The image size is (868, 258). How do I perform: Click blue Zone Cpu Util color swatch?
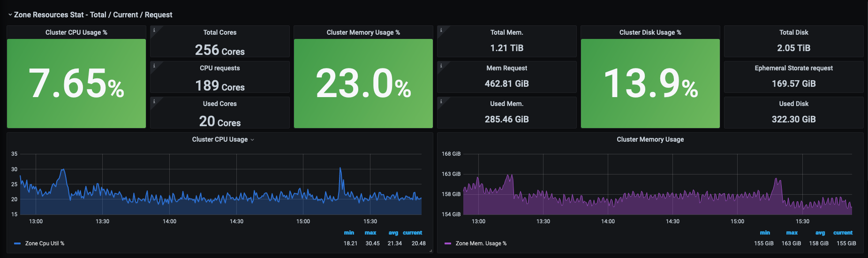point(18,243)
